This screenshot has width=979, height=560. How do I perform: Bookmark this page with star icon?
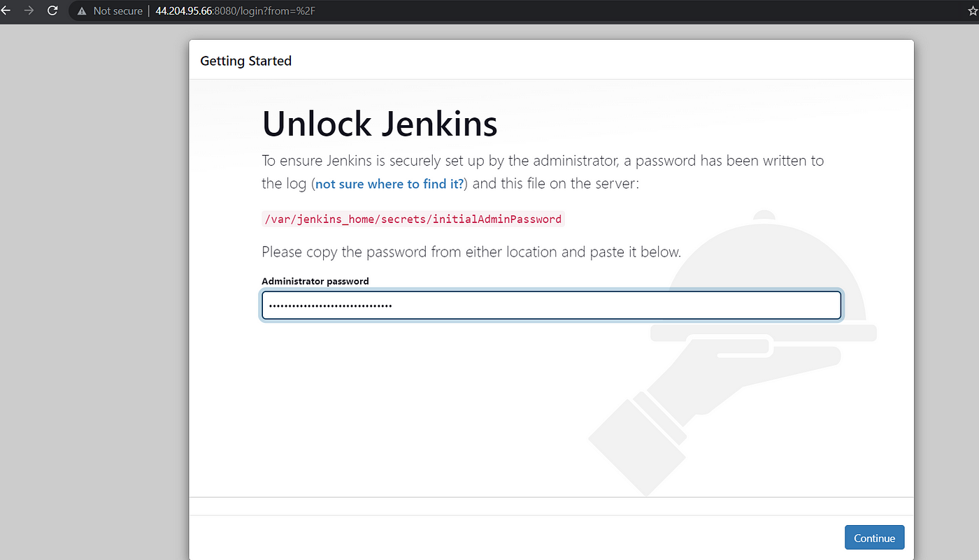click(973, 11)
